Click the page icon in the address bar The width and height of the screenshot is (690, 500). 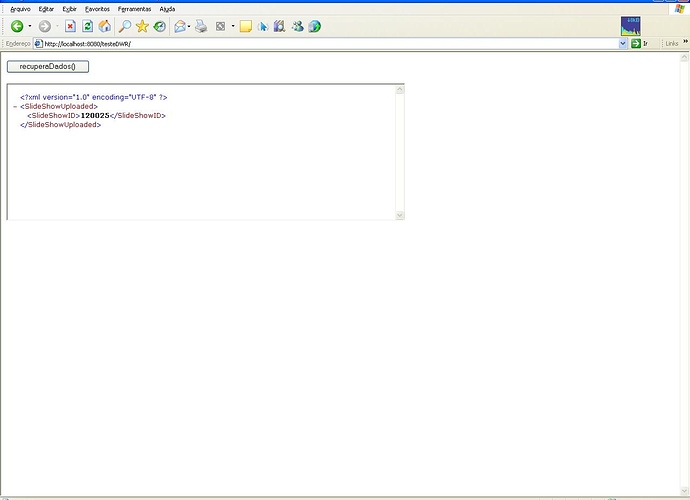coord(39,44)
